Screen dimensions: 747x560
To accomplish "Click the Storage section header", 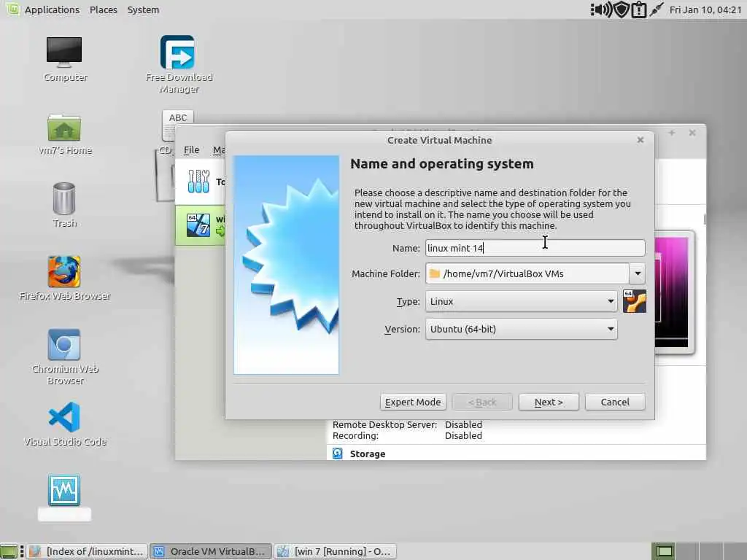I will [368, 454].
